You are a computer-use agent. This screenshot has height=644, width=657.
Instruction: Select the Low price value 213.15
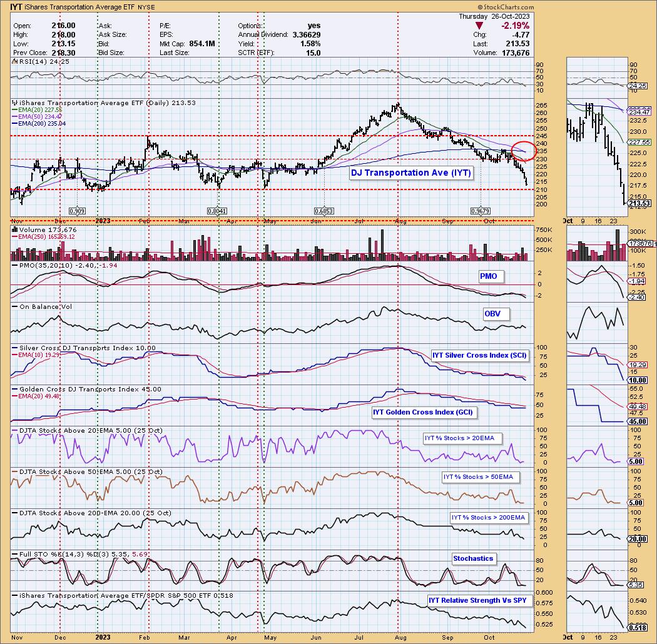coord(64,44)
